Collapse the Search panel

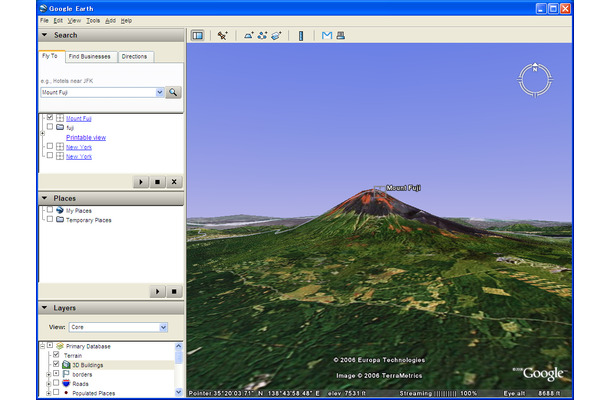point(45,35)
